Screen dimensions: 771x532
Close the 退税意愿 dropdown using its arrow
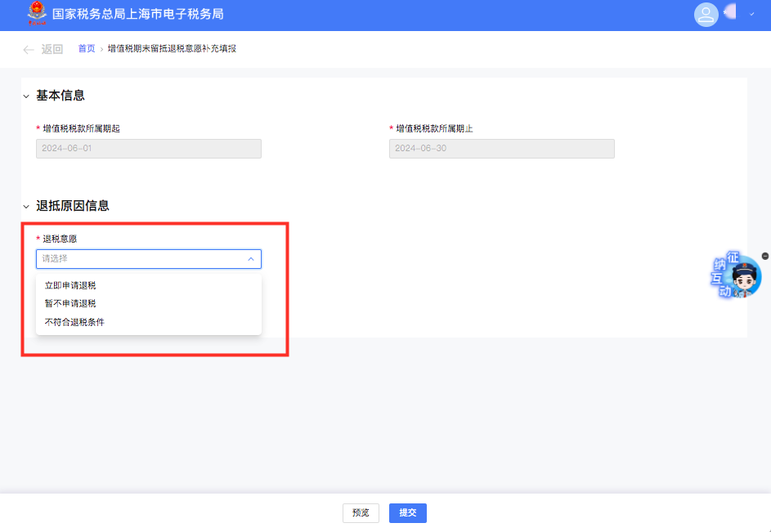pos(251,259)
